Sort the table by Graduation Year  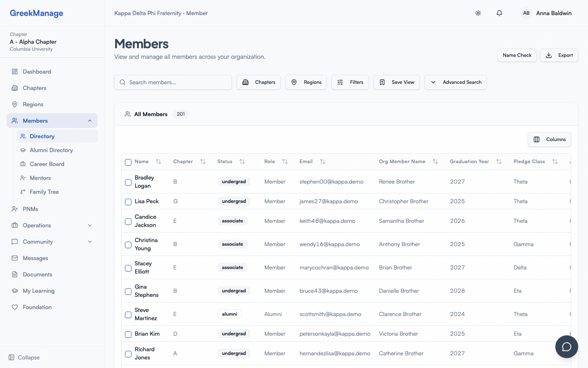(x=499, y=162)
